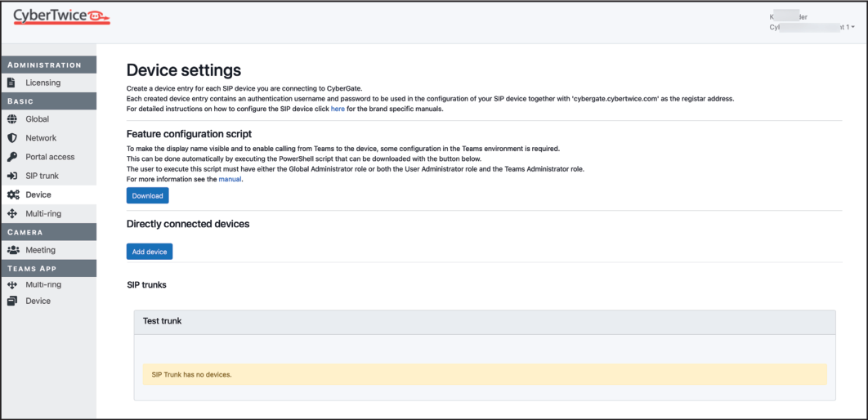
Task: Open the 'manual' link
Action: [230, 179]
